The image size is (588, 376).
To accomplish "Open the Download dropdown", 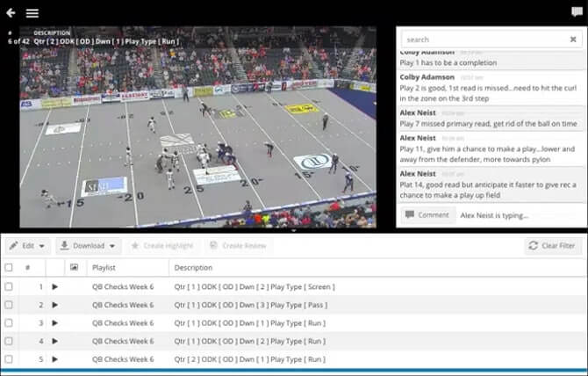I will (x=89, y=246).
